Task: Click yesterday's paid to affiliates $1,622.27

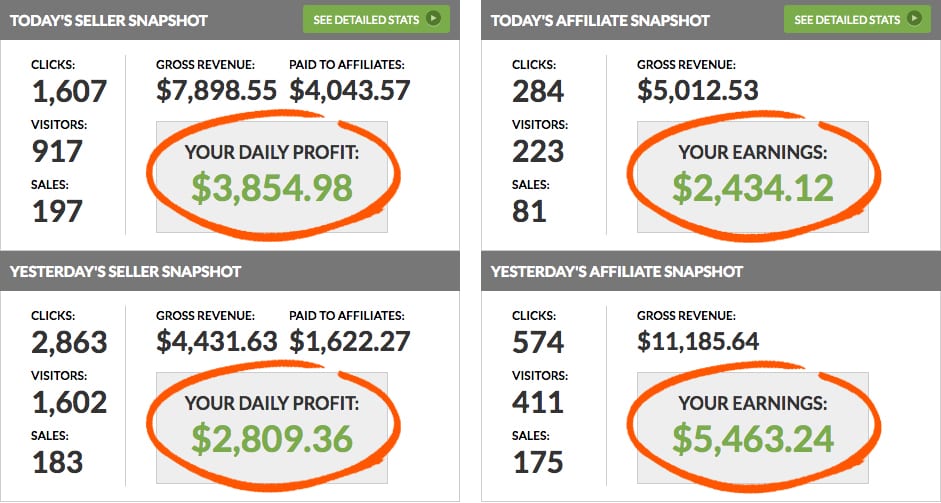Action: point(350,342)
